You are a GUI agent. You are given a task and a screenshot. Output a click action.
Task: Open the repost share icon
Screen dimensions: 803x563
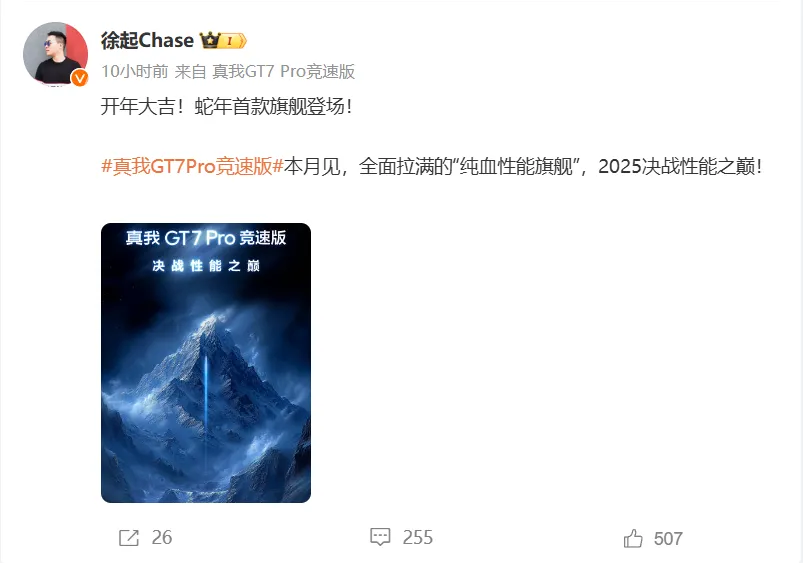129,538
